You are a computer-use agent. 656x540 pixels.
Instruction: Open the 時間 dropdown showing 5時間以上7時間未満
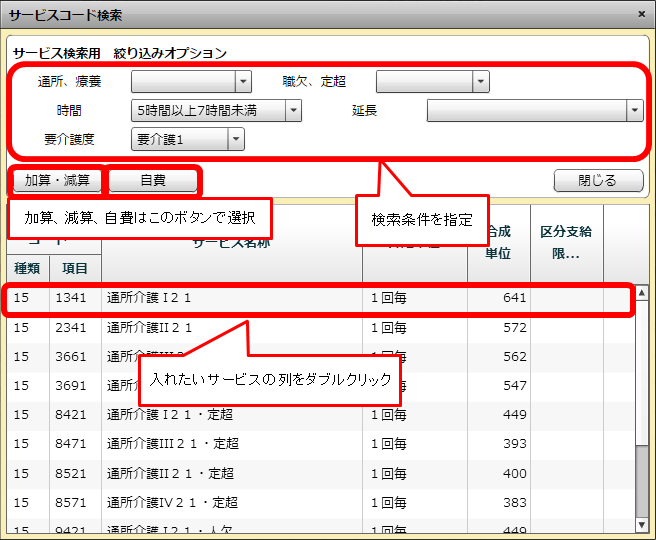click(293, 111)
